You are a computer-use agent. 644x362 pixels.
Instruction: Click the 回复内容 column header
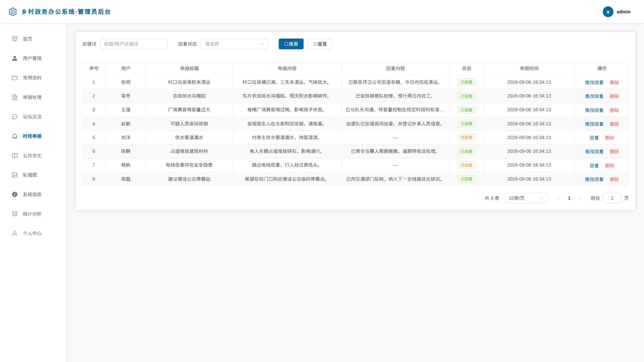(395, 68)
